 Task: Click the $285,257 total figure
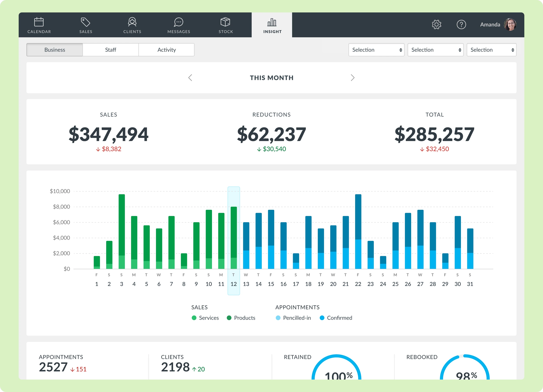[x=434, y=134]
